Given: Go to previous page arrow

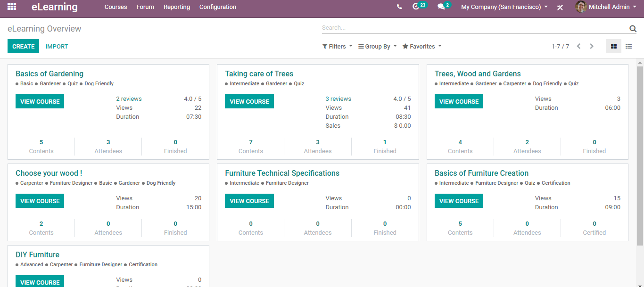Looking at the screenshot, I should [x=578, y=46].
